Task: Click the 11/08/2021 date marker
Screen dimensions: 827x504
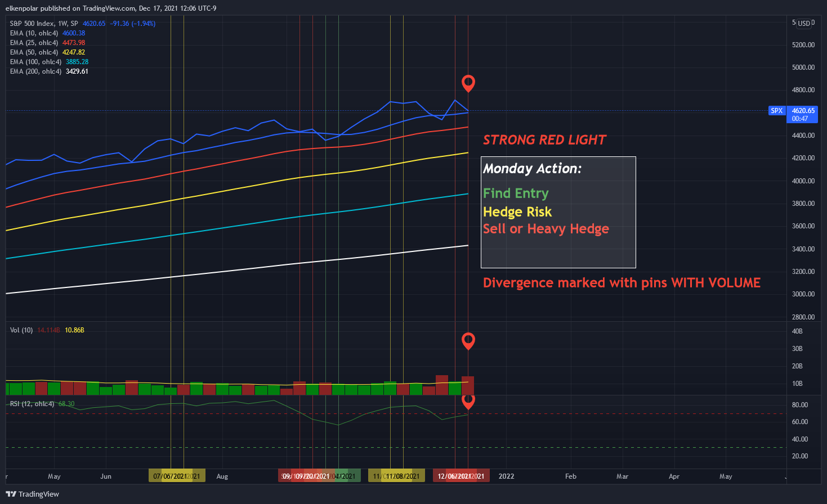Action: pos(403,476)
